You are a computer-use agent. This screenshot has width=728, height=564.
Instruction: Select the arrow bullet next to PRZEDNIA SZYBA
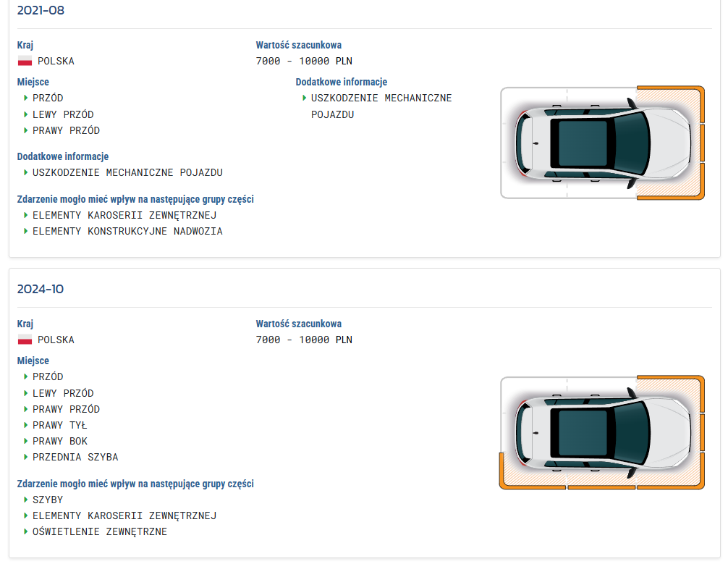(x=26, y=457)
